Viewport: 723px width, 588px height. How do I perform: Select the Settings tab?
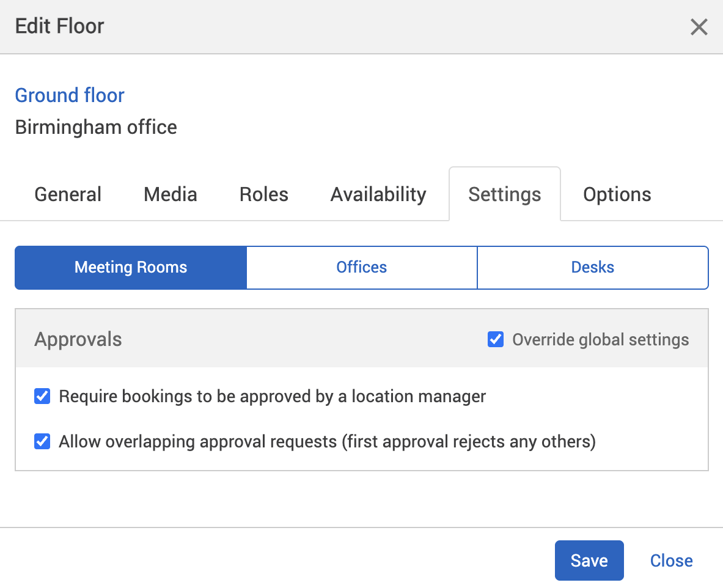(x=504, y=194)
